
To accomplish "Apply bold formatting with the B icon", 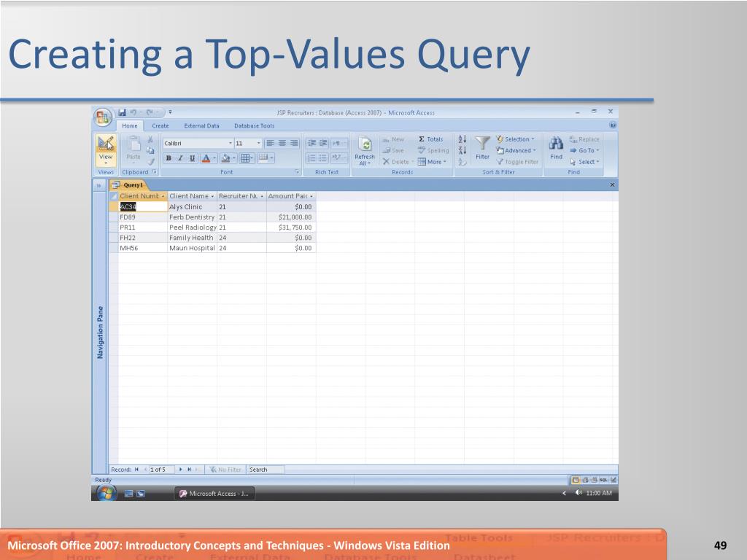I will tap(168, 158).
